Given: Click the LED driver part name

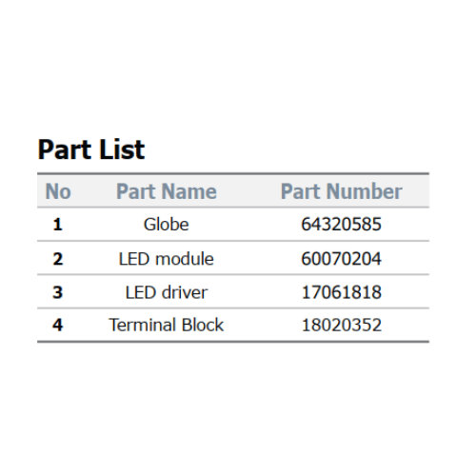Looking at the screenshot, I should click(167, 292).
